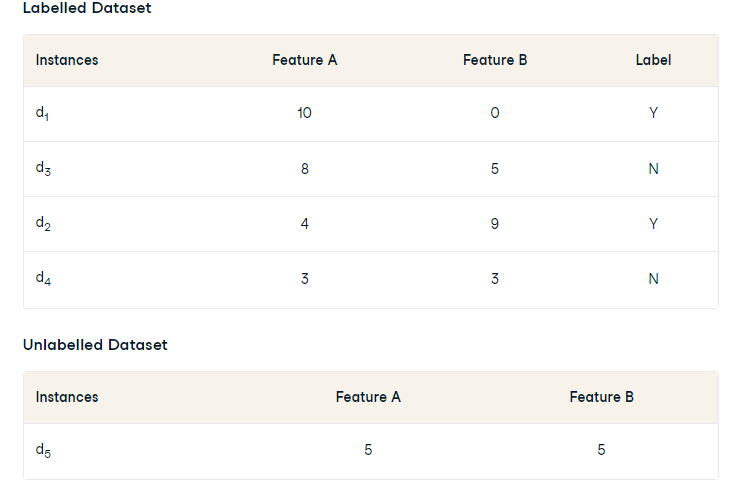Screen dimensions: 752x490
Task: Select instance d5 in the unlabelled table
Action: 43,451
